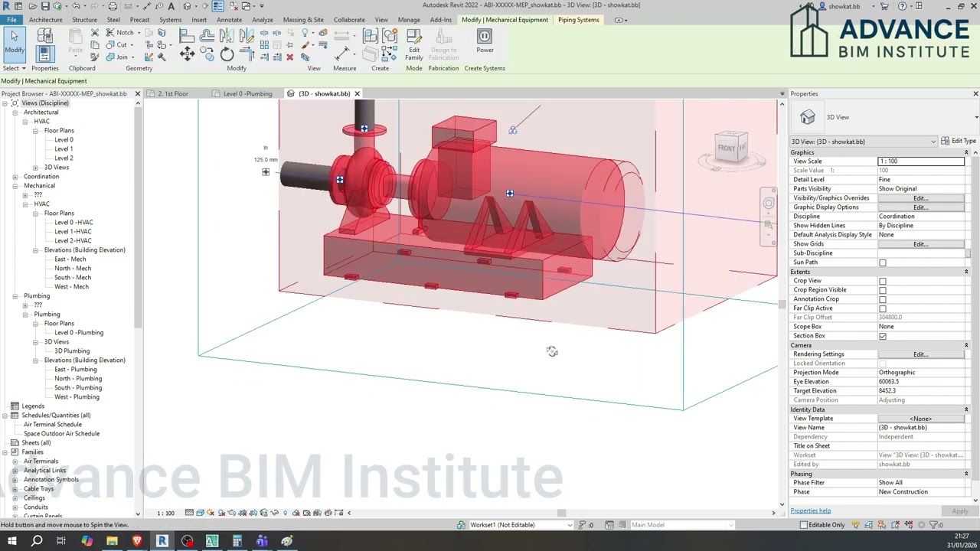Viewport: 980px width, 551px height.
Task: Enable the Crop View checkbox
Action: pyautogui.click(x=883, y=281)
